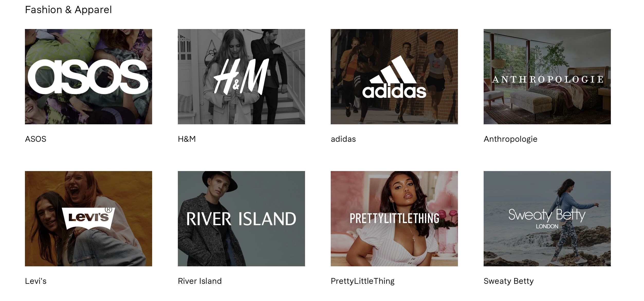This screenshot has height=301, width=644.
Task: Follow the adidas text link
Action: tap(343, 139)
